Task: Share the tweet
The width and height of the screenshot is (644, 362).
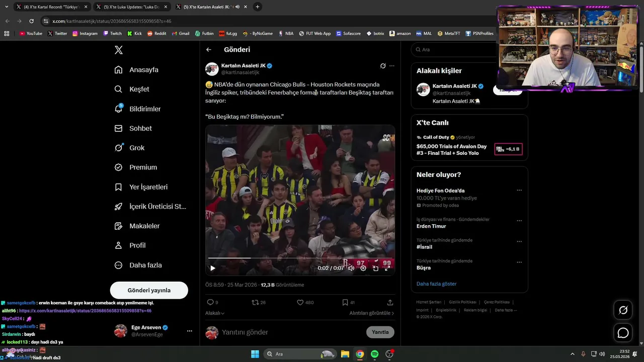Action: (x=390, y=303)
